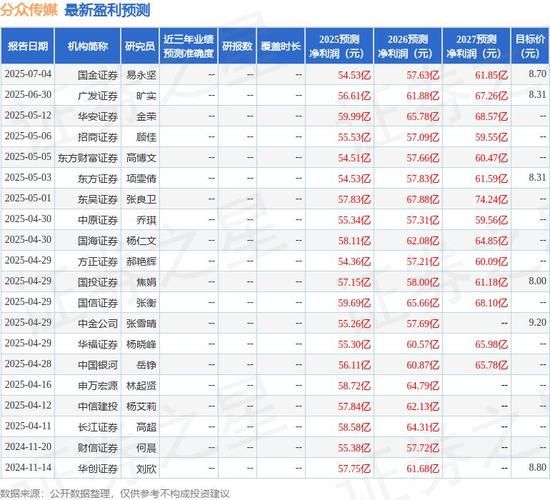Click the 近三年业绩预测准确度 header
Screen dimensions: 550x500
(x=189, y=46)
